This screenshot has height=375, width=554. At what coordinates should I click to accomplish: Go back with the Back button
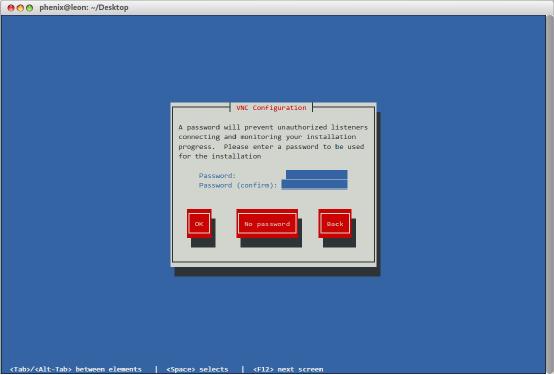pos(335,224)
